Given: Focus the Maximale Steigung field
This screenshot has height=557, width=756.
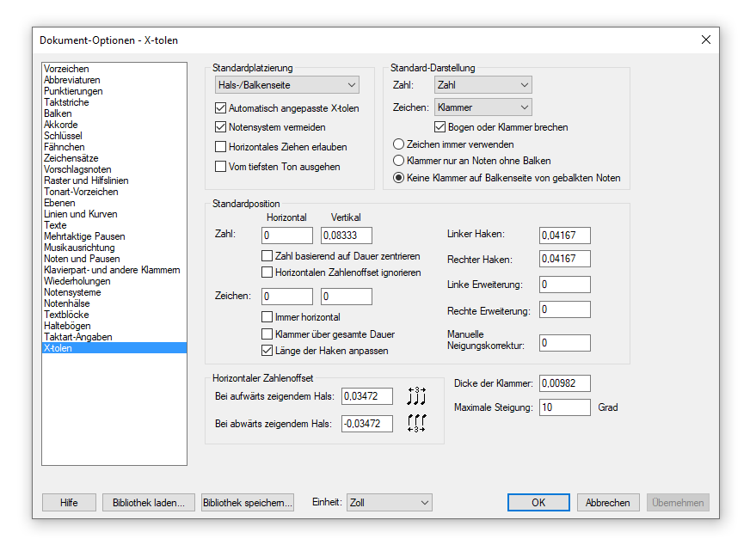Looking at the screenshot, I should coord(564,407).
